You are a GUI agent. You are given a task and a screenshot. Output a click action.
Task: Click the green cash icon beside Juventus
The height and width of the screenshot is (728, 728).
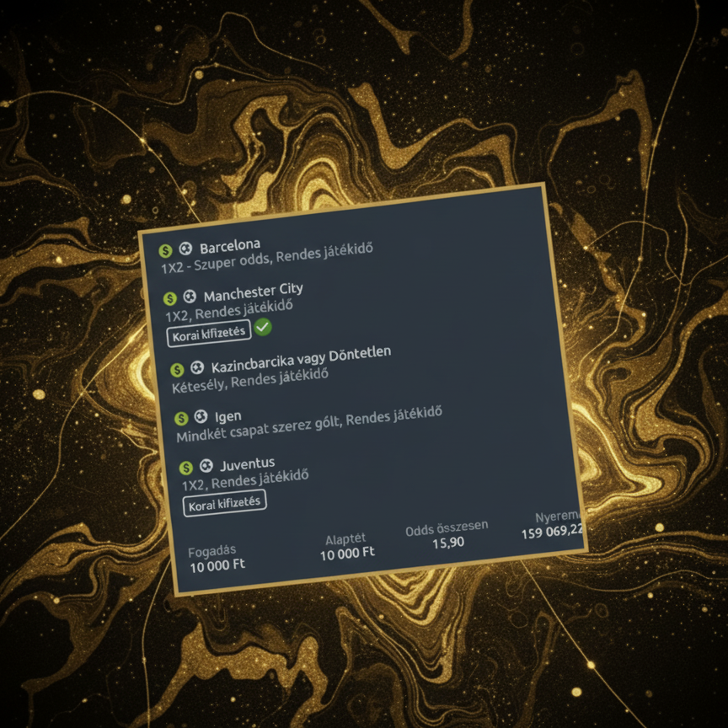(x=186, y=468)
